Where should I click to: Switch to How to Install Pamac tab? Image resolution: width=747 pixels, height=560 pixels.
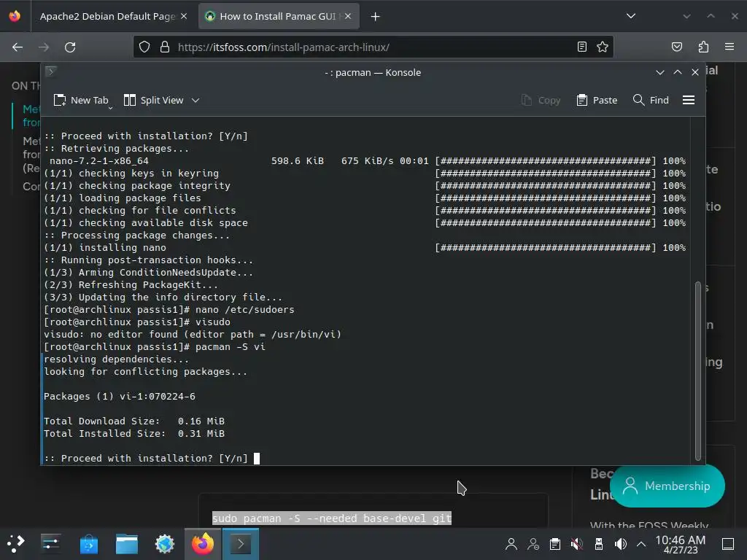click(278, 16)
